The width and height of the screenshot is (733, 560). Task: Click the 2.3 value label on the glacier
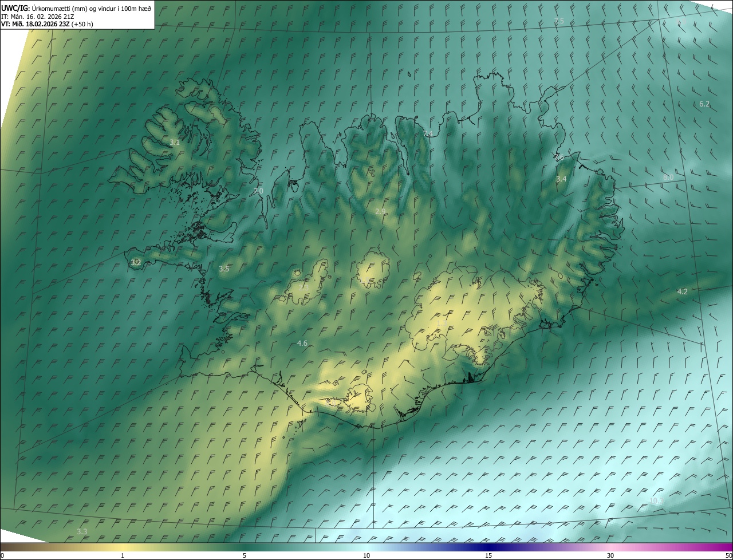click(x=304, y=287)
